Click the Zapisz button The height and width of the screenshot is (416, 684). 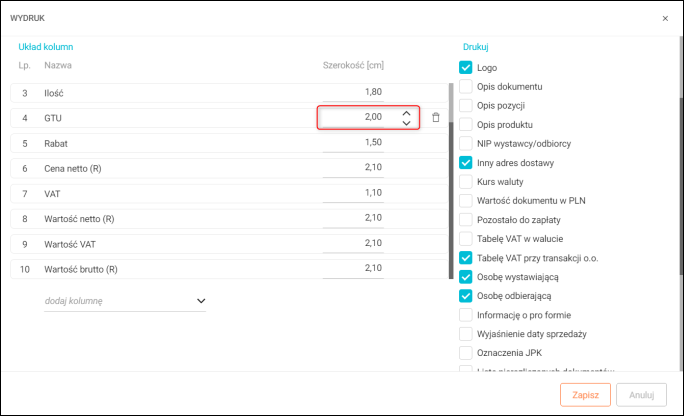[x=585, y=394]
